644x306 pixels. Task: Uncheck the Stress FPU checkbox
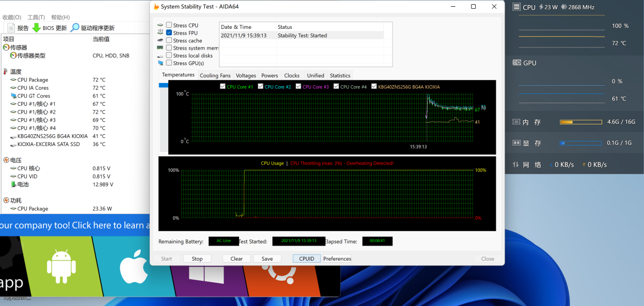tap(169, 33)
